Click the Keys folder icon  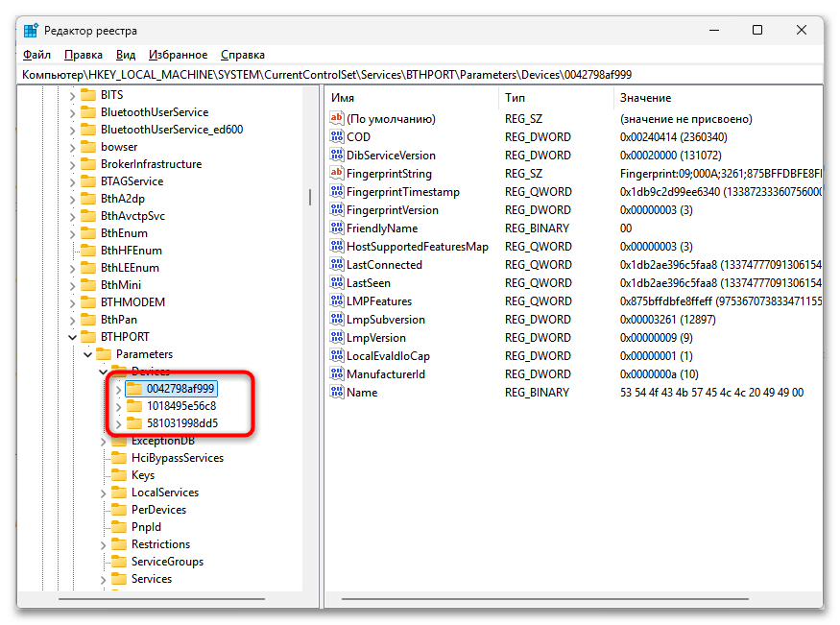click(119, 475)
